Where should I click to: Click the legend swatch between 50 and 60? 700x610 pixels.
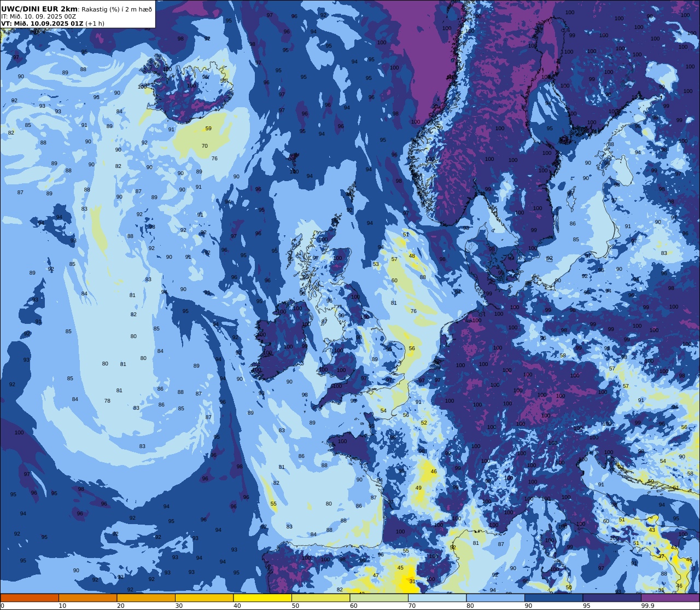[x=320, y=597]
